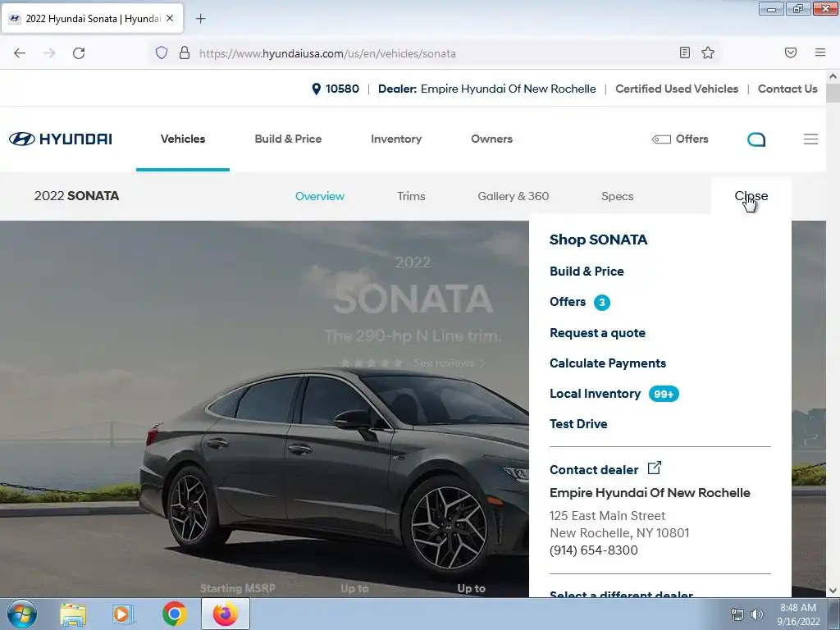Close the 2022 Hyundai Sonata tab
The height and width of the screenshot is (630, 840).
click(170, 18)
